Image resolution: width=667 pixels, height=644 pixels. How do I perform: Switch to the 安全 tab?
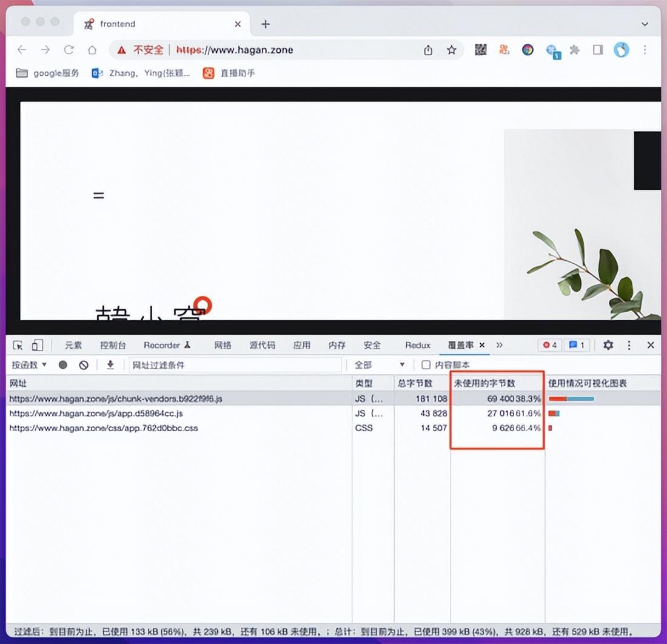click(372, 345)
